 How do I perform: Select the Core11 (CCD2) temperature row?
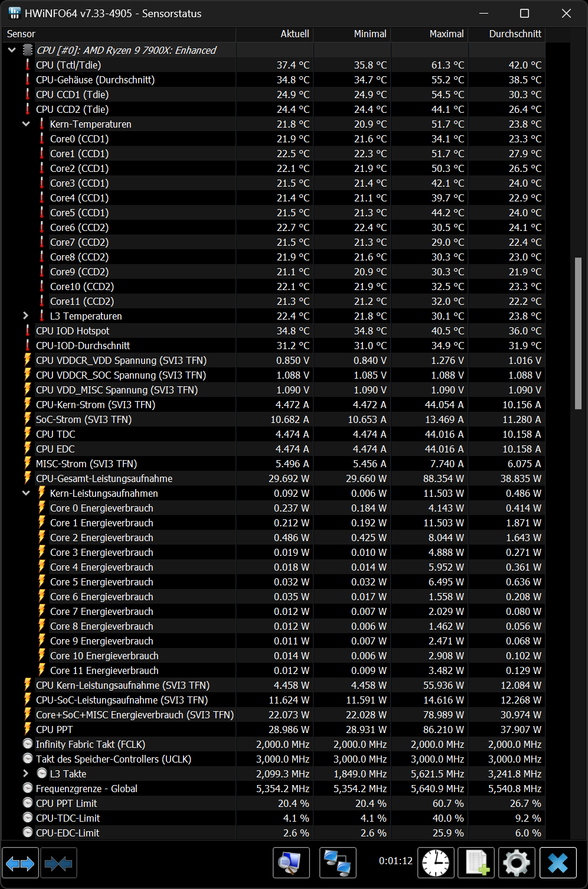pyautogui.click(x=273, y=301)
